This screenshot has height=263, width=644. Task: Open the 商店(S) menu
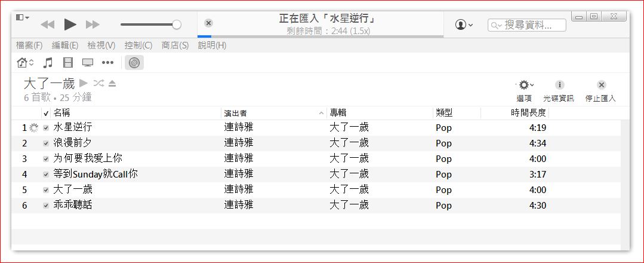175,45
